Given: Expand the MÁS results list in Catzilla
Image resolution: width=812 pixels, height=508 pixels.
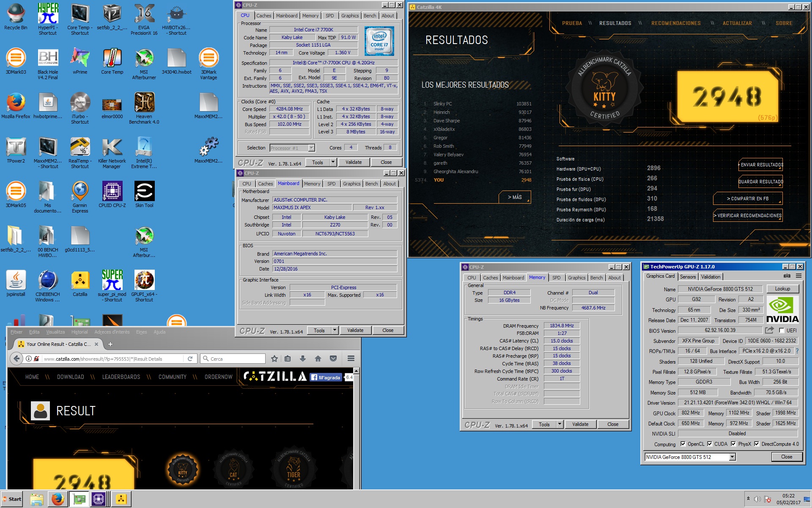Looking at the screenshot, I should click(x=515, y=197).
